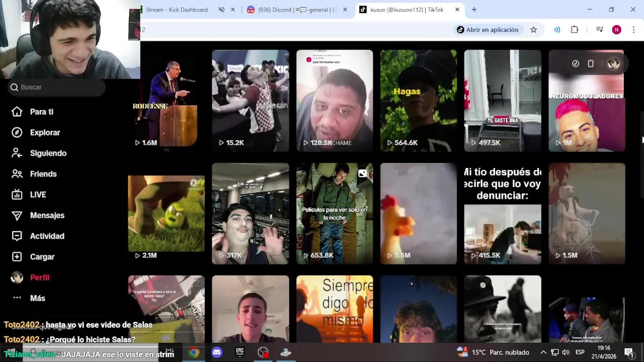Open the 'que fantasma sos' video thumbnail

tap(335, 101)
